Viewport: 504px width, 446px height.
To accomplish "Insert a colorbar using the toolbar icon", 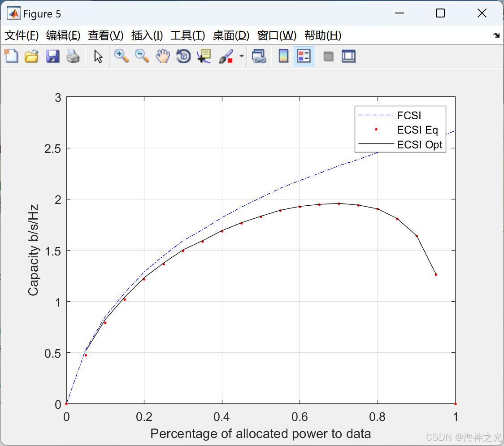I will [283, 56].
